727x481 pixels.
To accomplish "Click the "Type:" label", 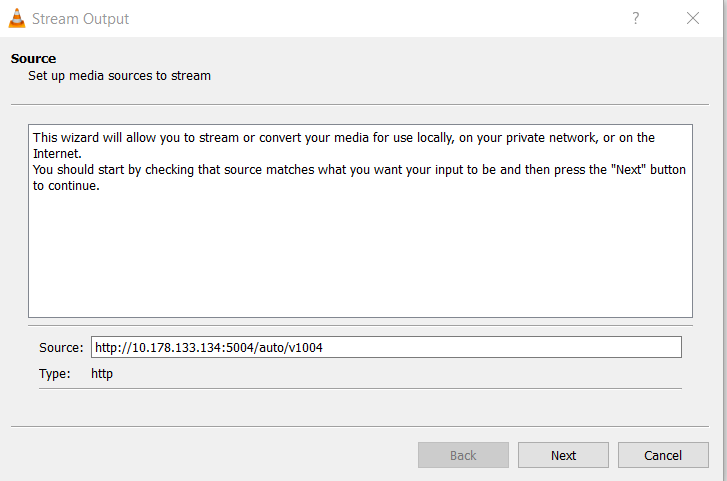I will (55, 374).
